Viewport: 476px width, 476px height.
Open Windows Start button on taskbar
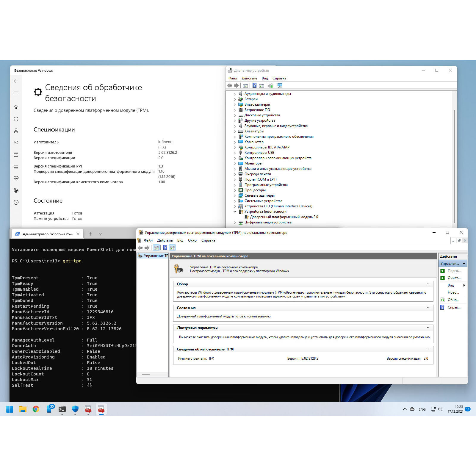tap(10, 409)
